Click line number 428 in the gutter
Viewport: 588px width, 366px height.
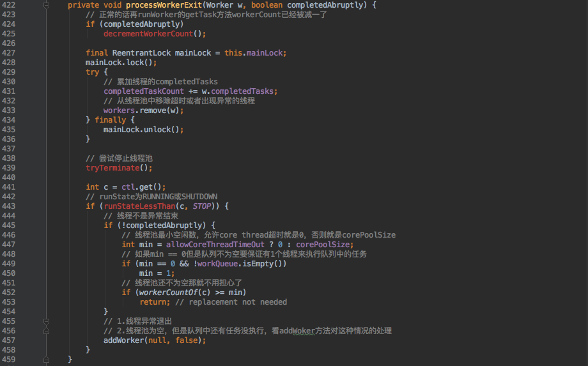coord(8,63)
